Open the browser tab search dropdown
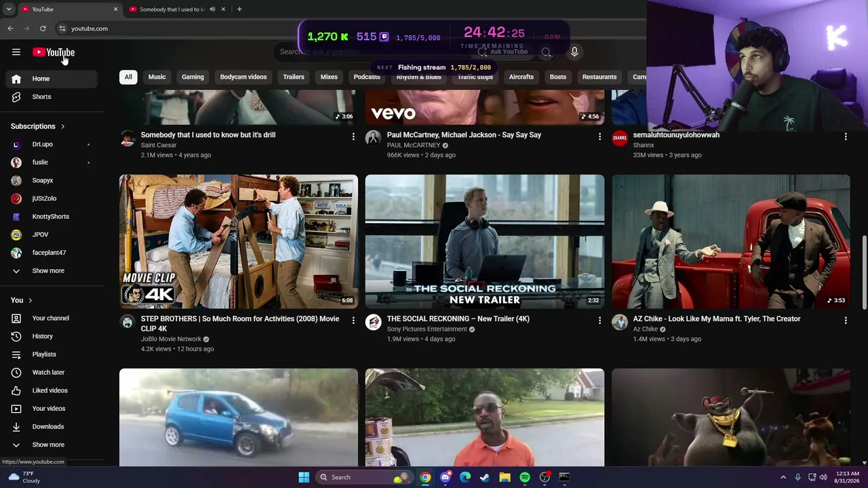 [x=9, y=9]
